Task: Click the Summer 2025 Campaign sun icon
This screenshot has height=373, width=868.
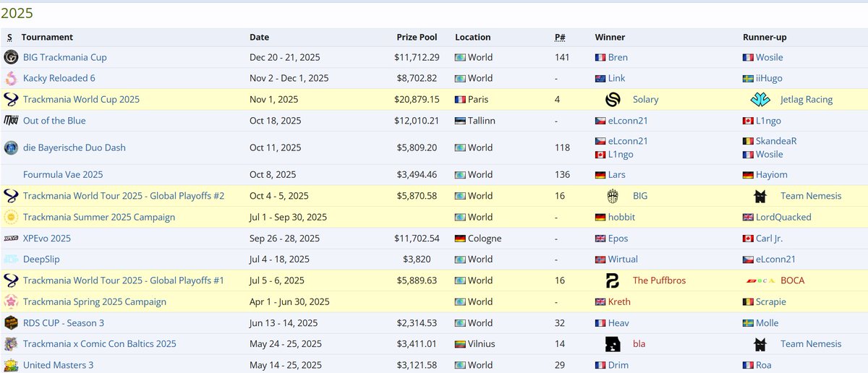Action: point(11,217)
